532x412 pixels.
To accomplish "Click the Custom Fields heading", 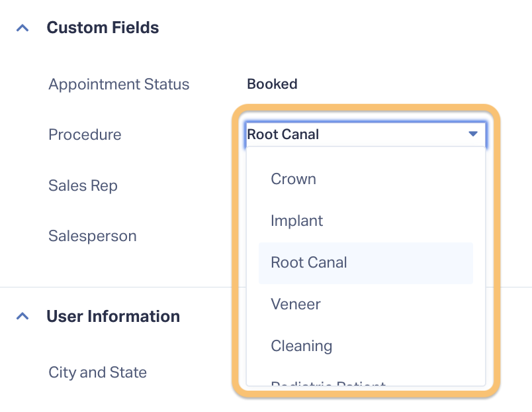I will click(103, 28).
